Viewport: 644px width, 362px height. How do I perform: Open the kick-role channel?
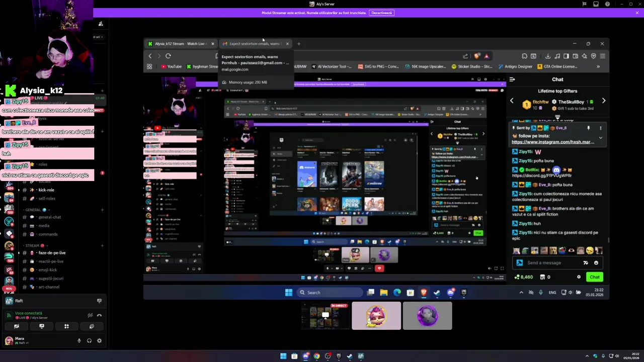[46, 190]
